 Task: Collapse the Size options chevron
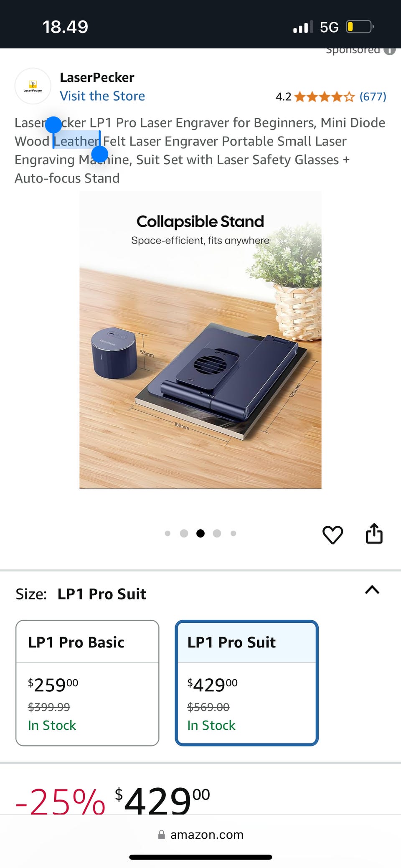(x=372, y=590)
